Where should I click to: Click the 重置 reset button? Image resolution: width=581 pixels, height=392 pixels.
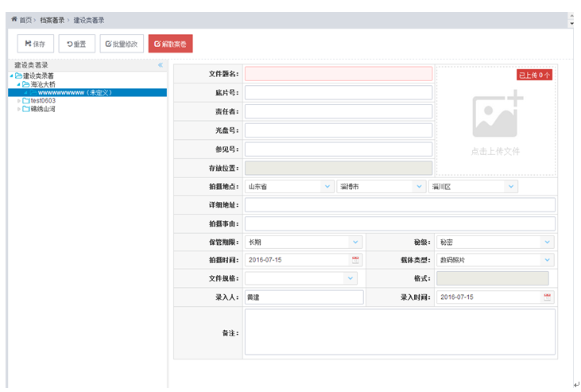[77, 44]
